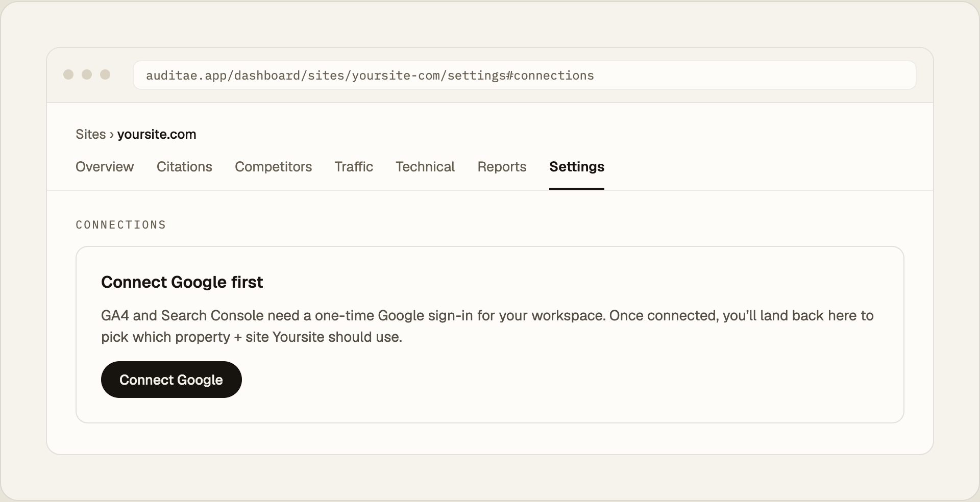This screenshot has width=980, height=502.
Task: View the Reports tab
Action: (x=502, y=167)
